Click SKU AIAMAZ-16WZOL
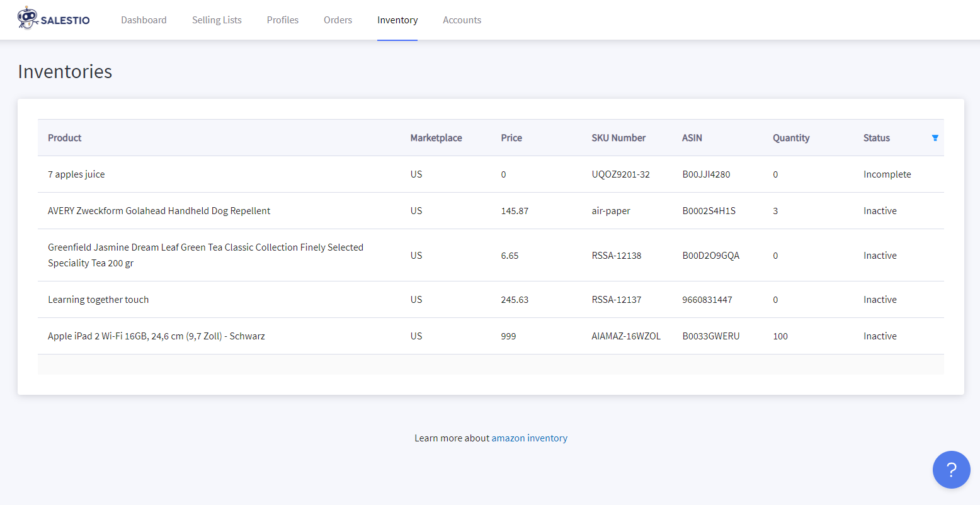Image resolution: width=980 pixels, height=505 pixels. coord(626,336)
